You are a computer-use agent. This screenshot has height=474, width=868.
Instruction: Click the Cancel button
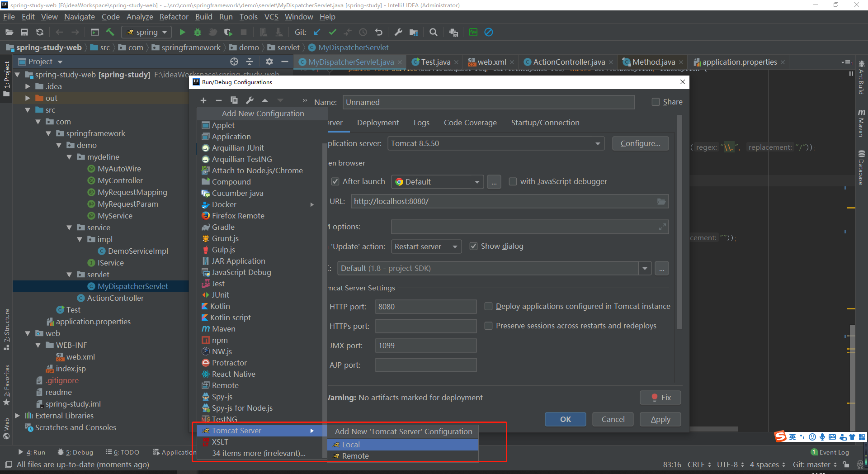pos(613,419)
